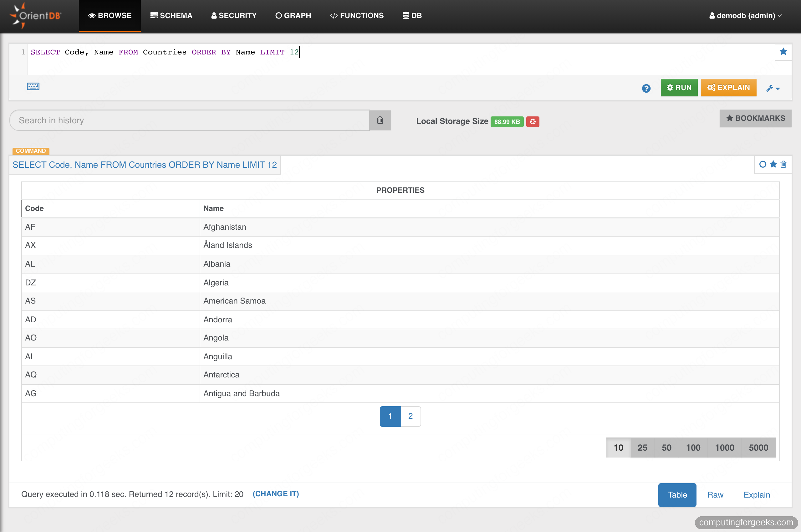Switch results to Explain view

757,495
